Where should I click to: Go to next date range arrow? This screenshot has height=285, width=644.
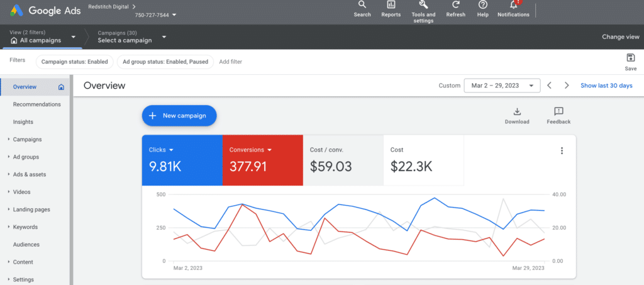[x=567, y=86]
